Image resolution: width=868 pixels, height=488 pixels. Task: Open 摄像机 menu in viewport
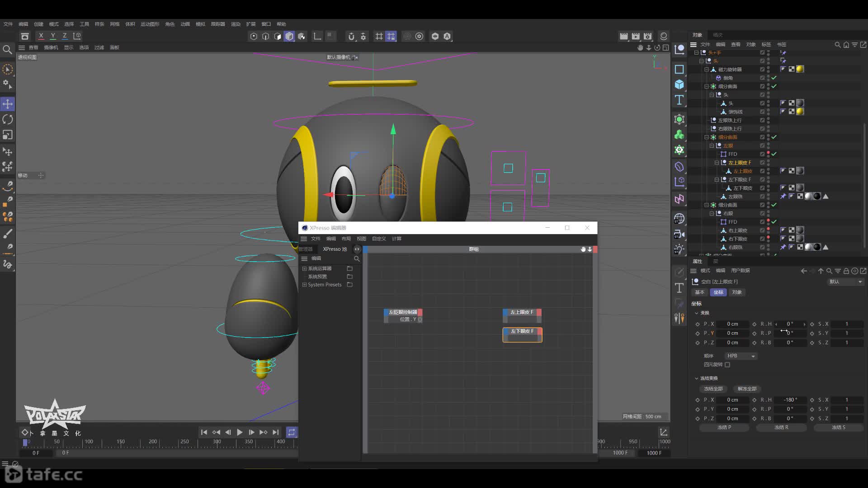(51, 47)
